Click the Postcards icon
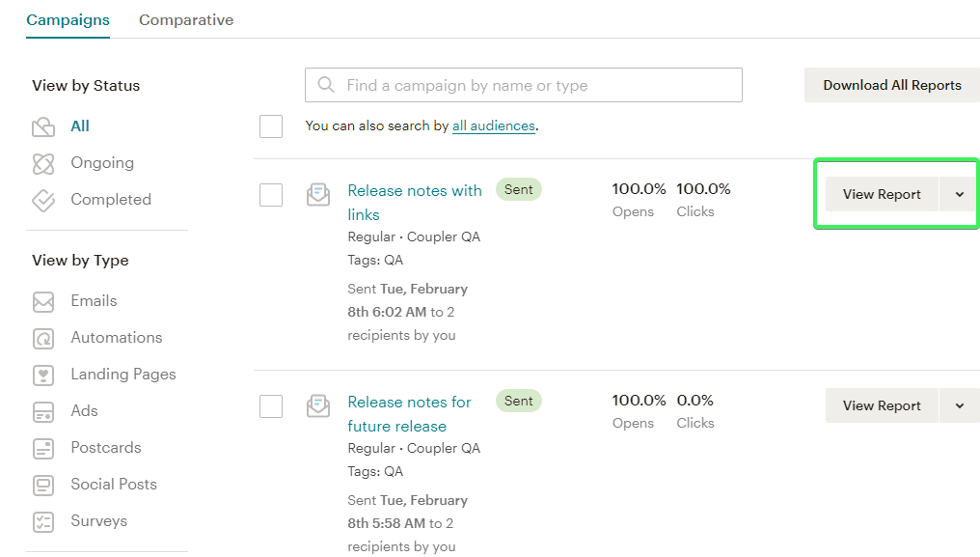The height and width of the screenshot is (557, 980). coord(43,449)
